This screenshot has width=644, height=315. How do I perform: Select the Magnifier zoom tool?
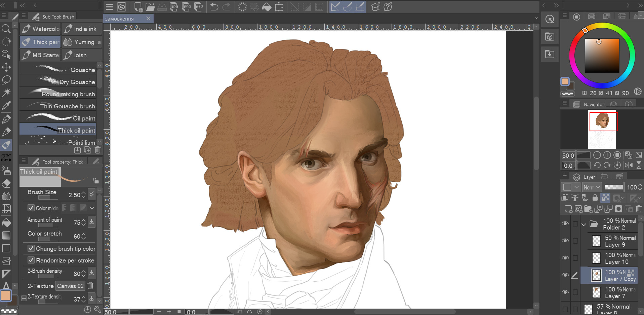coord(6,29)
